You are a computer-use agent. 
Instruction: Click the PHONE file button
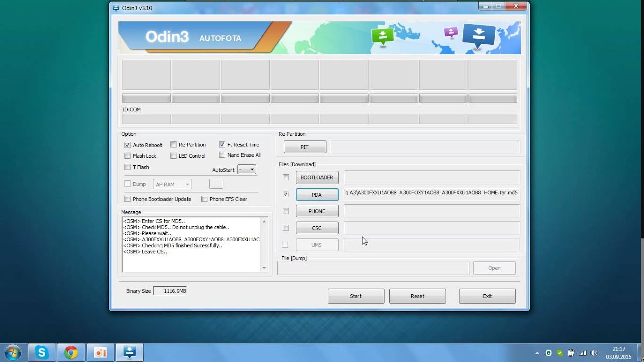(x=317, y=211)
